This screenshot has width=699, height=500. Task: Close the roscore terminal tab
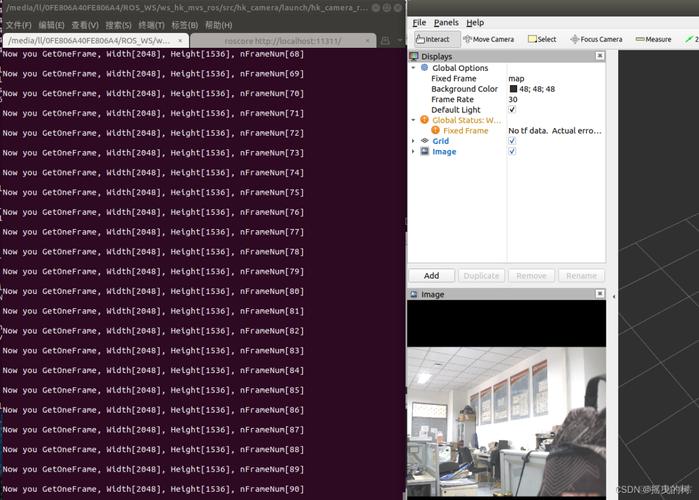pos(367,41)
